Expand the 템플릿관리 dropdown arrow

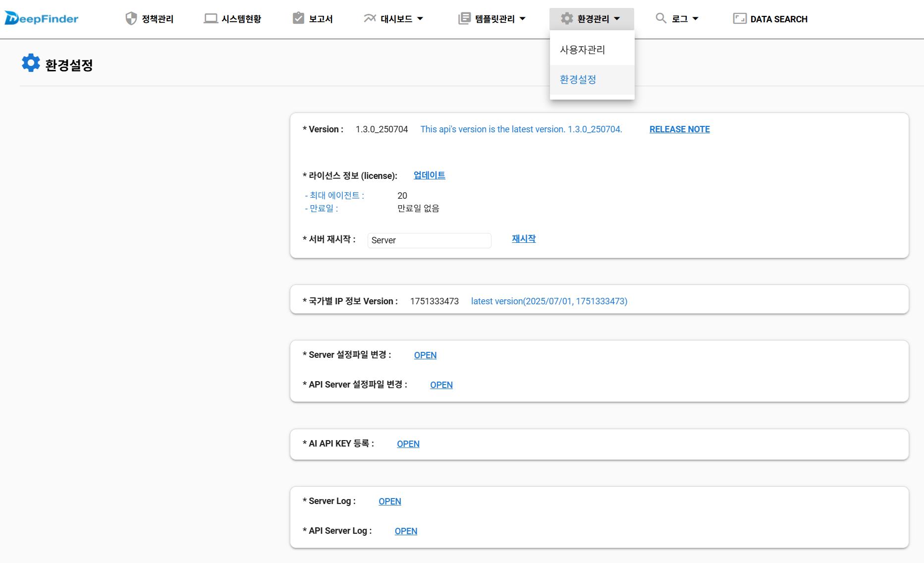pos(522,19)
